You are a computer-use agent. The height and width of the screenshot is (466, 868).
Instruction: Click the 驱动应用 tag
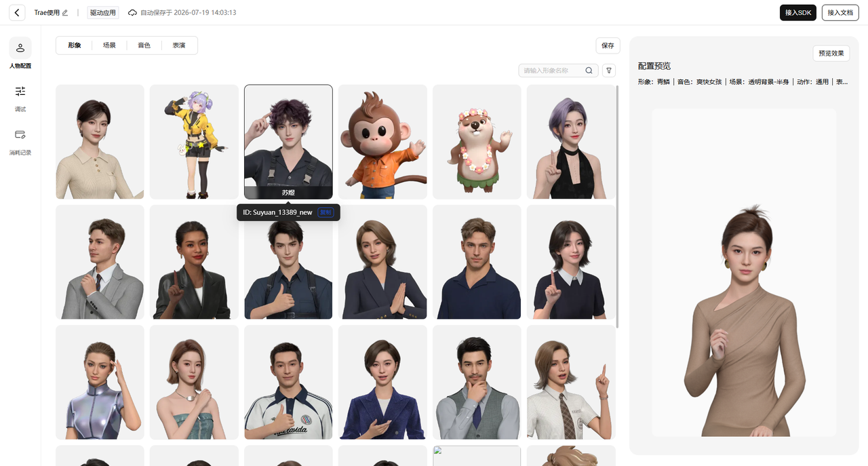(x=103, y=13)
